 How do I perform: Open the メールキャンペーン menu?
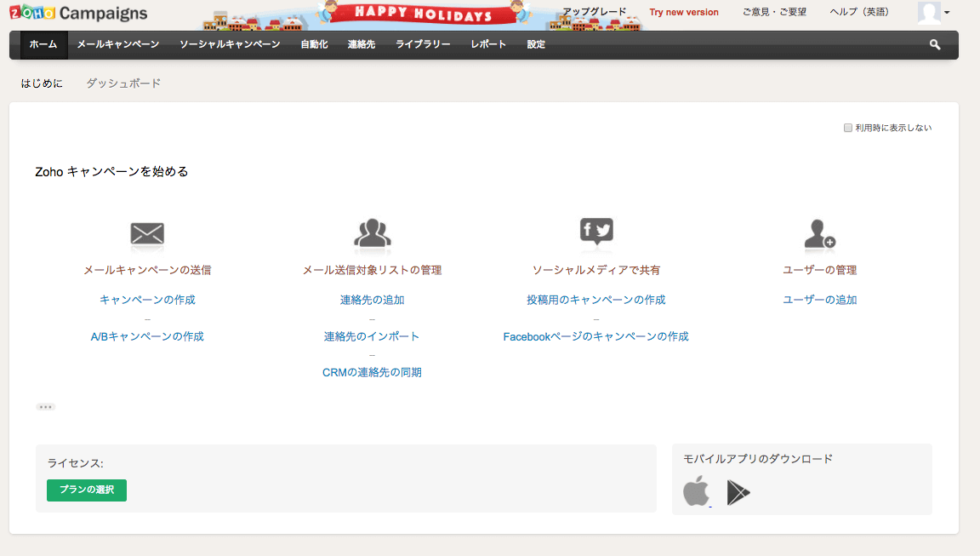click(118, 44)
